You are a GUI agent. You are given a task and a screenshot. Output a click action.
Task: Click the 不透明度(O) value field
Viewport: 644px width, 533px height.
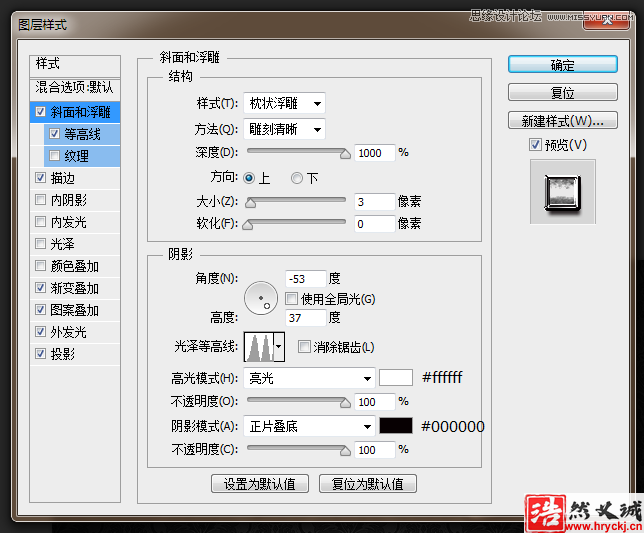[x=375, y=402]
